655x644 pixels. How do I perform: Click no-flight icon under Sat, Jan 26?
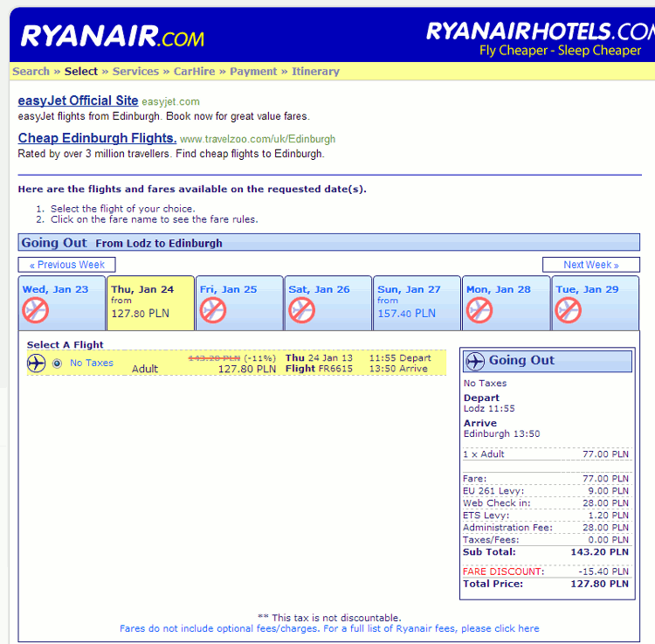click(x=301, y=310)
